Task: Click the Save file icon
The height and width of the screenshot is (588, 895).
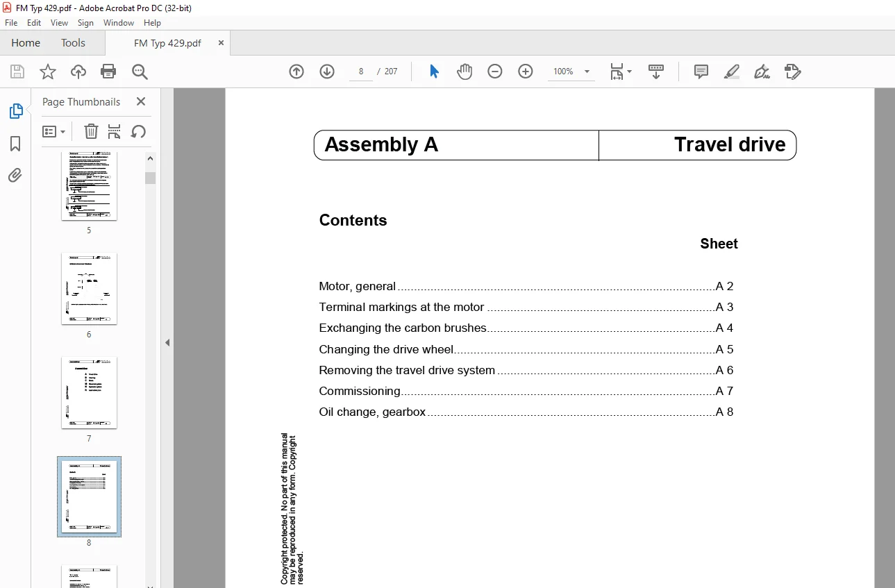Action: click(x=17, y=72)
